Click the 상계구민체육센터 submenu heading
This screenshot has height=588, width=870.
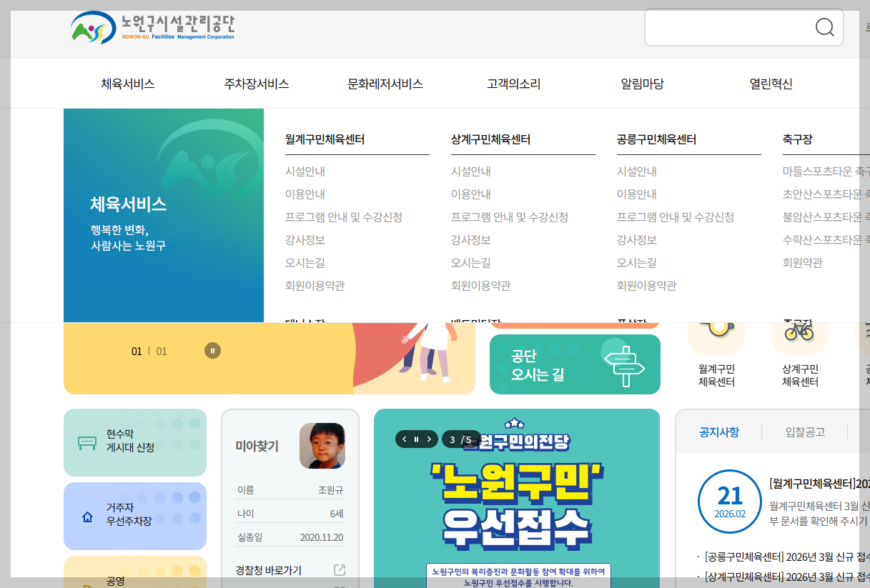[x=490, y=139]
